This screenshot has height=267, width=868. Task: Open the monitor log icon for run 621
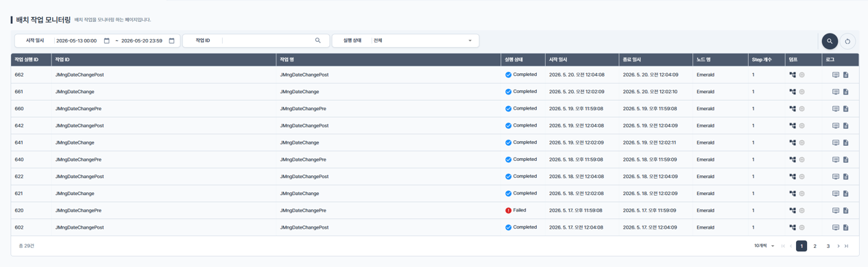pos(836,194)
